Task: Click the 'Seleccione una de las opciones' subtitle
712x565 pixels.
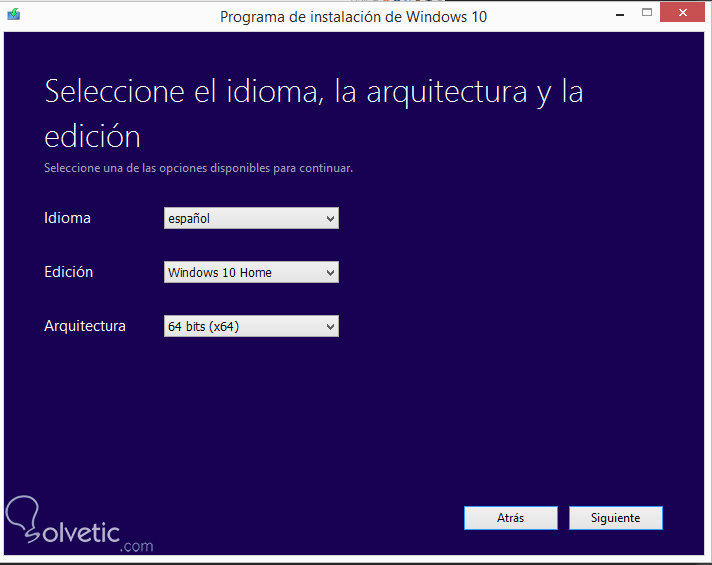Action: point(198,168)
